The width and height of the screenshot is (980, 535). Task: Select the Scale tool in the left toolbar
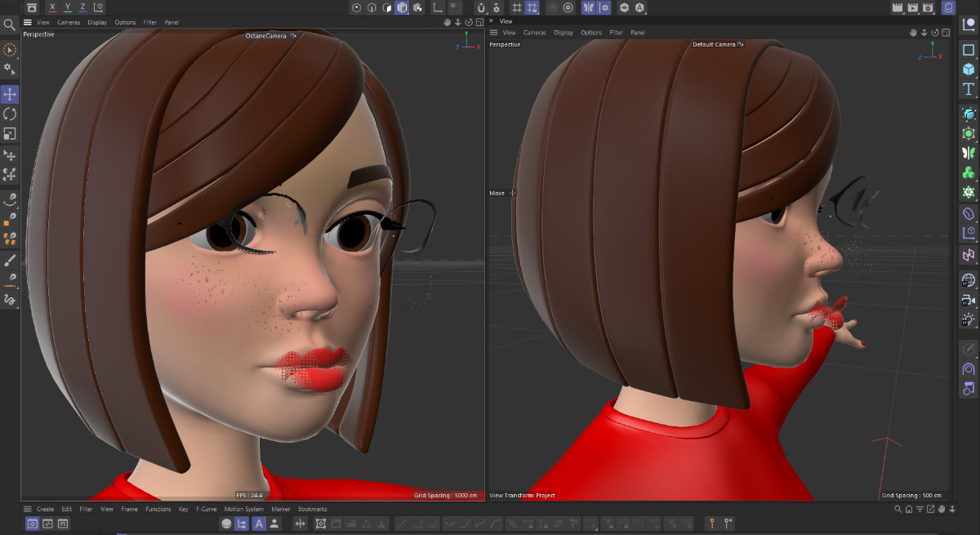coord(10,134)
